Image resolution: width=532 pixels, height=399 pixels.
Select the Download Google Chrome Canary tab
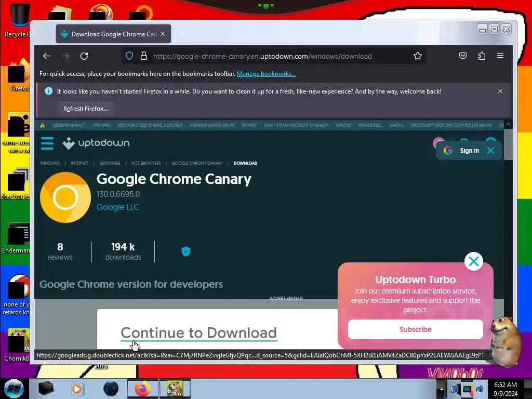click(x=114, y=34)
